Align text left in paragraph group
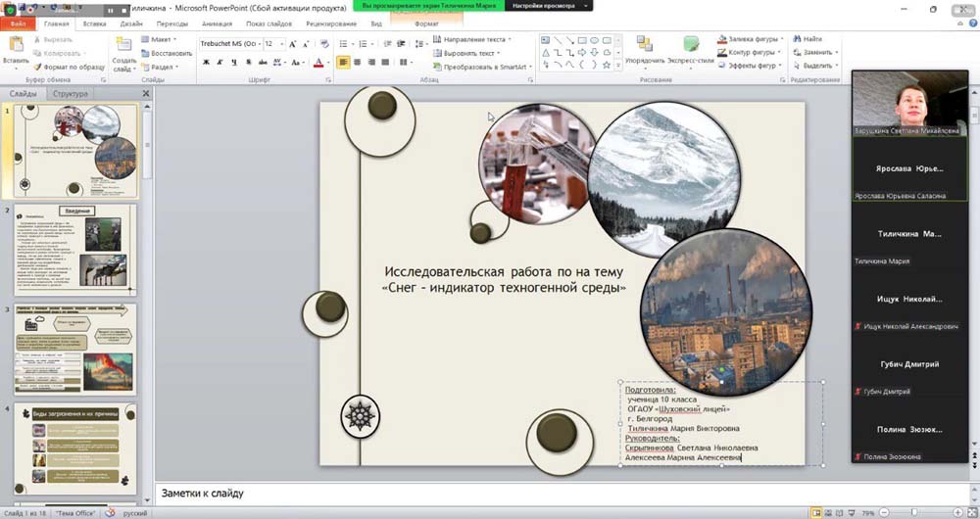Screen dimensions: 980x519 pyautogui.click(x=344, y=62)
